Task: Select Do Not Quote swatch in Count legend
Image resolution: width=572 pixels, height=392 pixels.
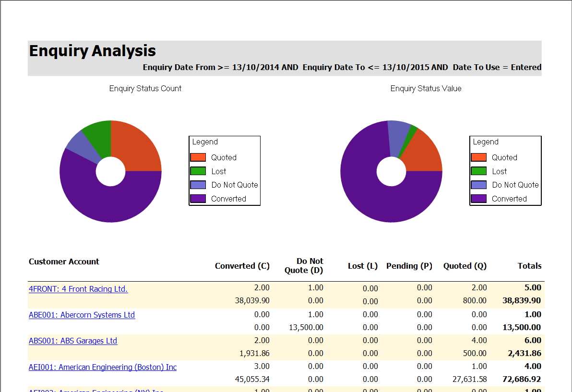Action: click(x=198, y=185)
